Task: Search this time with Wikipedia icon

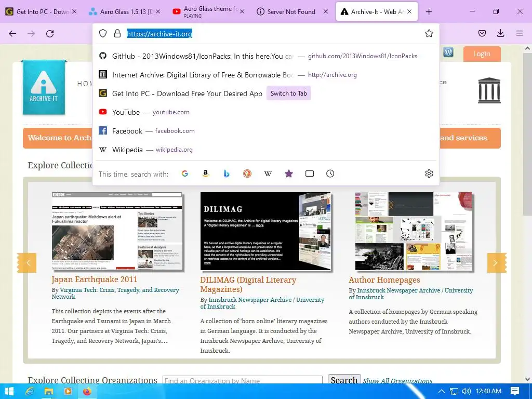Action: pyautogui.click(x=268, y=174)
